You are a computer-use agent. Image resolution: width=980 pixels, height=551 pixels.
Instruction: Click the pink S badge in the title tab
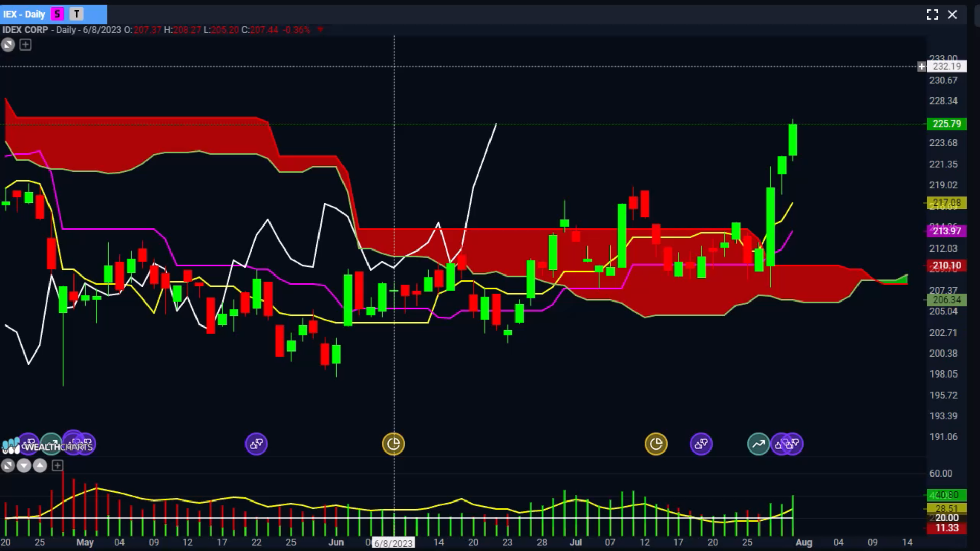[x=57, y=14]
